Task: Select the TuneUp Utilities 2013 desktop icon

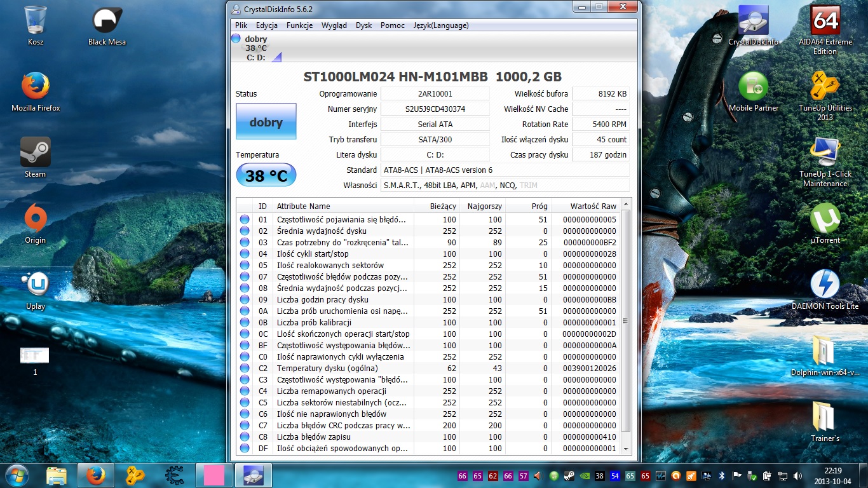Action: (x=825, y=97)
